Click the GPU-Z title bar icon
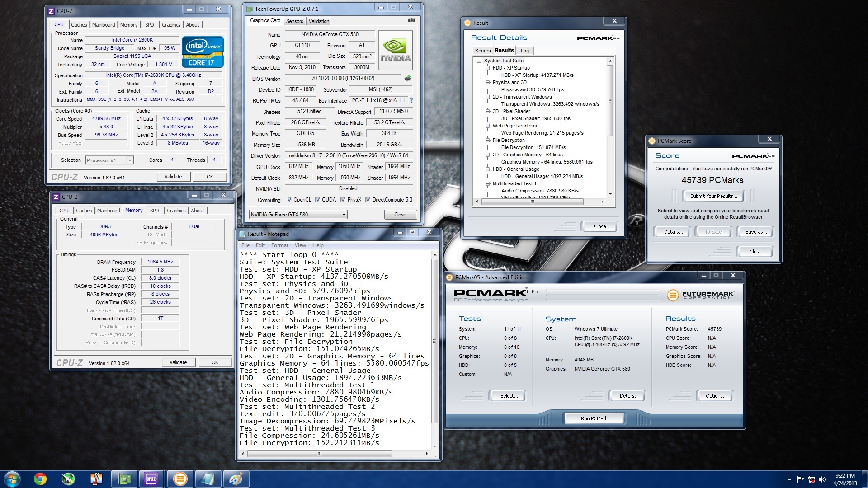 point(250,9)
